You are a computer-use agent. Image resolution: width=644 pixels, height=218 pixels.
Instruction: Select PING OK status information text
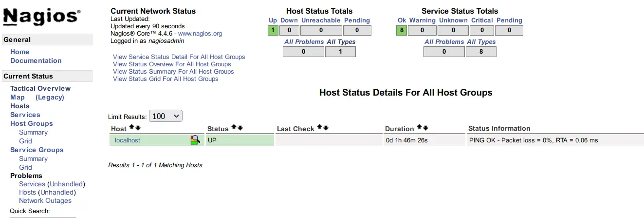coord(534,140)
